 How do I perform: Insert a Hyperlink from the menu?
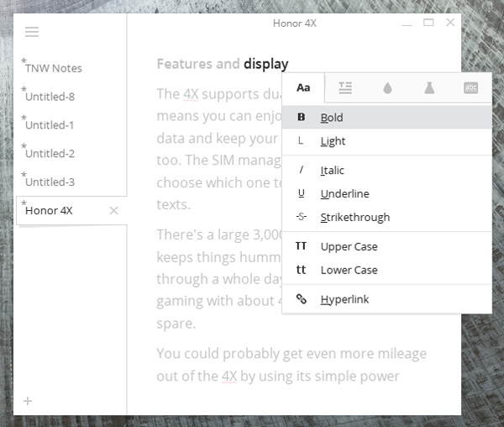click(387, 299)
